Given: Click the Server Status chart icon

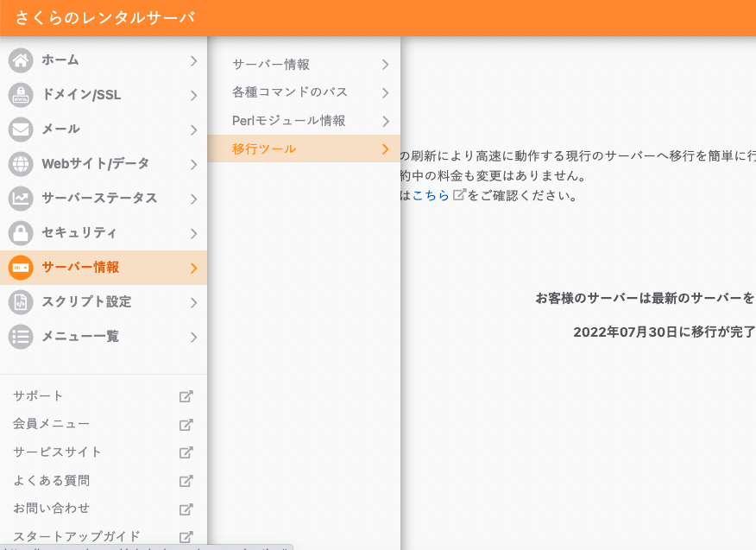Looking at the screenshot, I should [x=21, y=199].
